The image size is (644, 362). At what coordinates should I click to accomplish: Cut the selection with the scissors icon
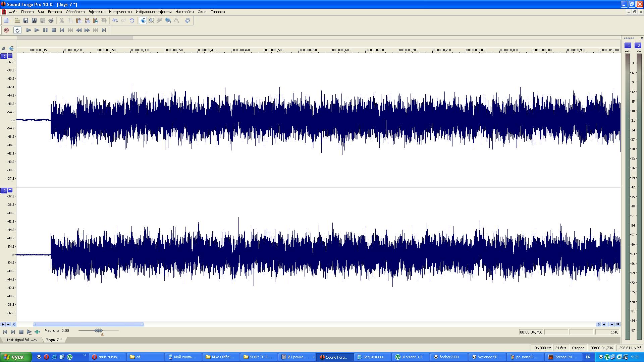(x=62, y=20)
